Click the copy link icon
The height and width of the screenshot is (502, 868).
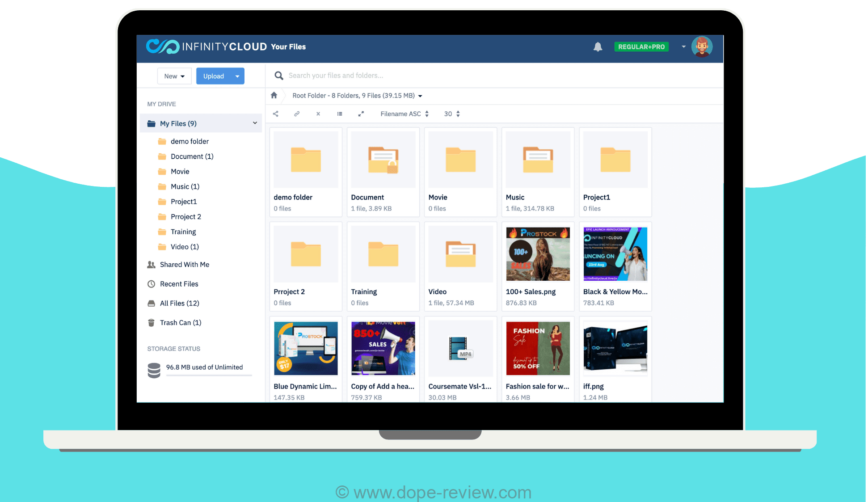click(297, 114)
